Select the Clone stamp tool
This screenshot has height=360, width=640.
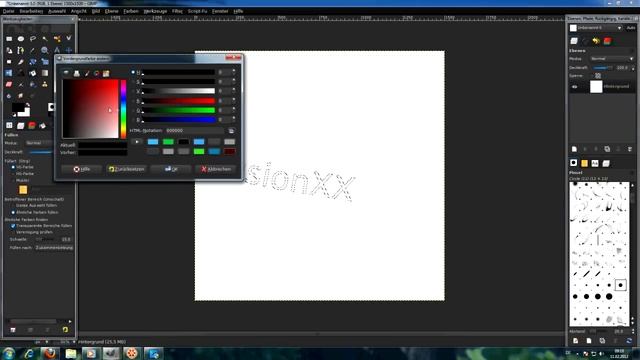click(x=44, y=84)
